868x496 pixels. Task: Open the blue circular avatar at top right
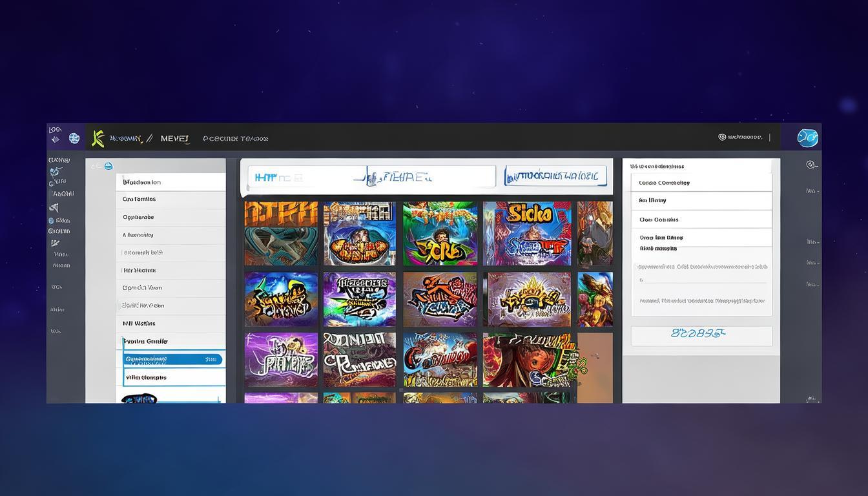pos(807,138)
